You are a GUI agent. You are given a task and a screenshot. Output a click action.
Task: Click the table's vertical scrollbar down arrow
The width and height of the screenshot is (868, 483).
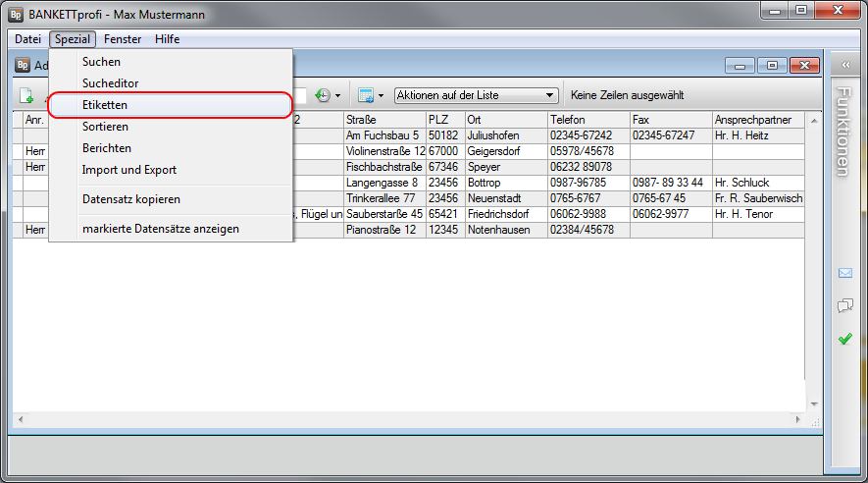[812, 402]
